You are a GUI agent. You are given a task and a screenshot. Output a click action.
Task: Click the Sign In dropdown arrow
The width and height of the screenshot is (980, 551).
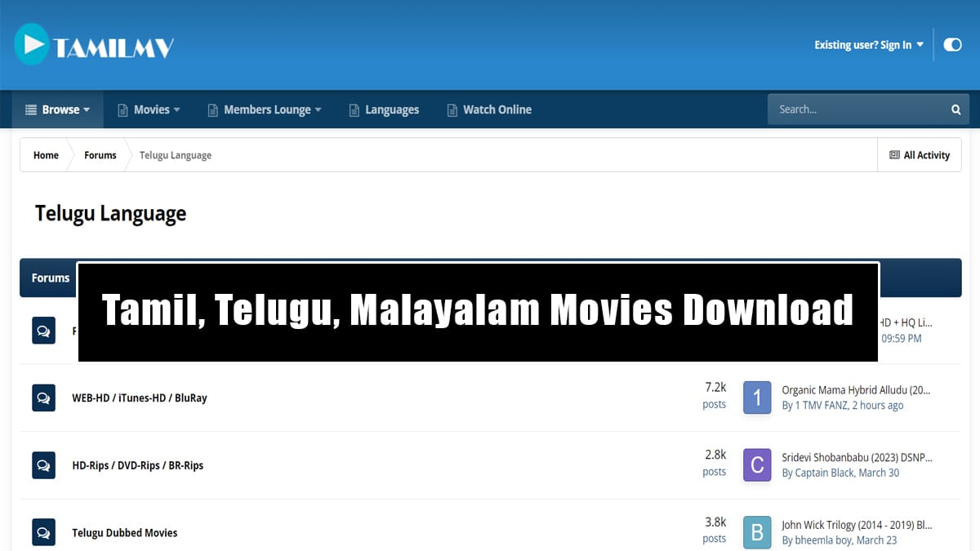point(920,45)
